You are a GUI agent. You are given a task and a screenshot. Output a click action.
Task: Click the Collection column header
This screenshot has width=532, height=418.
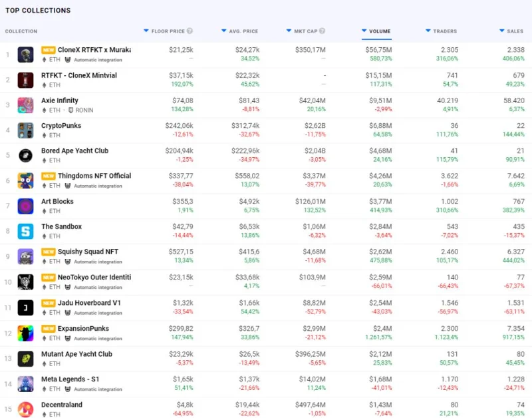tap(21, 31)
